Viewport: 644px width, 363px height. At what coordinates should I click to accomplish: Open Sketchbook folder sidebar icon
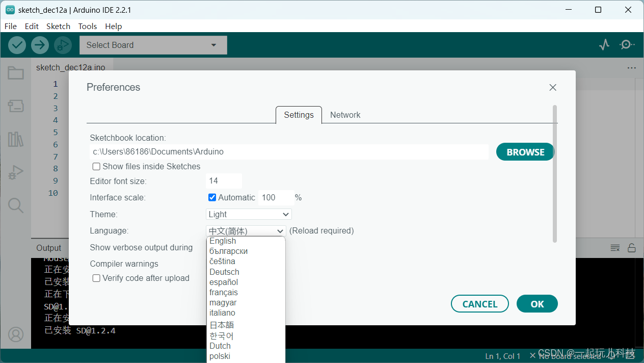point(16,73)
